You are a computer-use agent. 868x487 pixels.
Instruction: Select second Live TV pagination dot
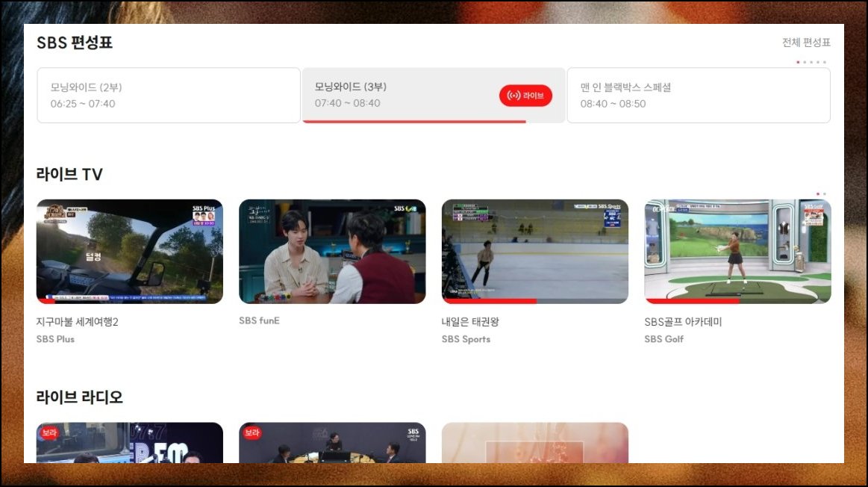point(824,194)
